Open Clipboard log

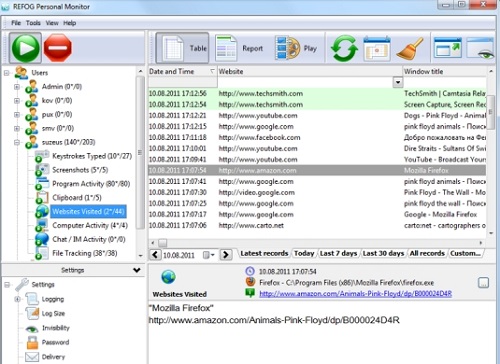(x=77, y=198)
